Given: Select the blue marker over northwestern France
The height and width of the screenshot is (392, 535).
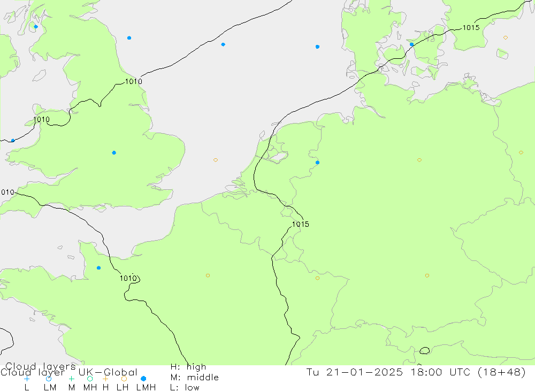Looking at the screenshot, I should (98, 268).
